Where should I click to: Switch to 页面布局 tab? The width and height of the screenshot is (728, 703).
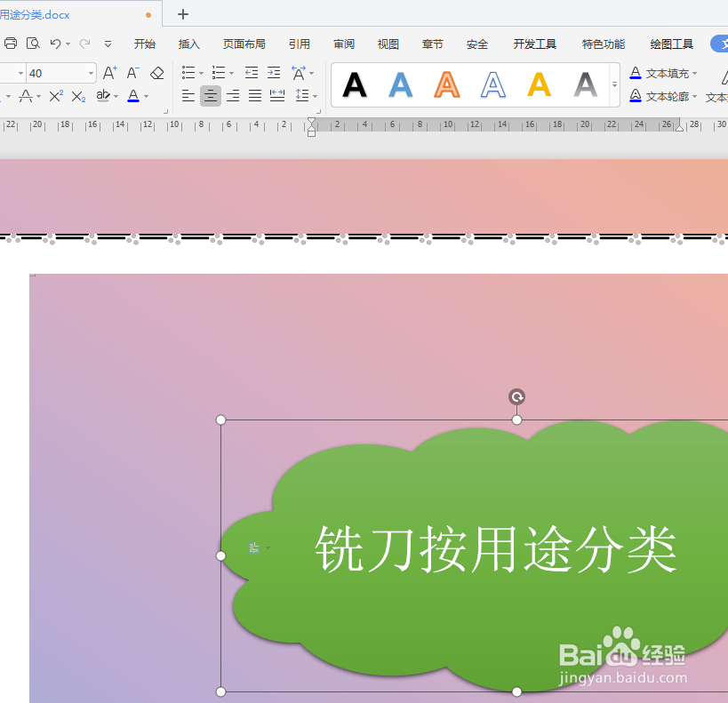tap(244, 44)
